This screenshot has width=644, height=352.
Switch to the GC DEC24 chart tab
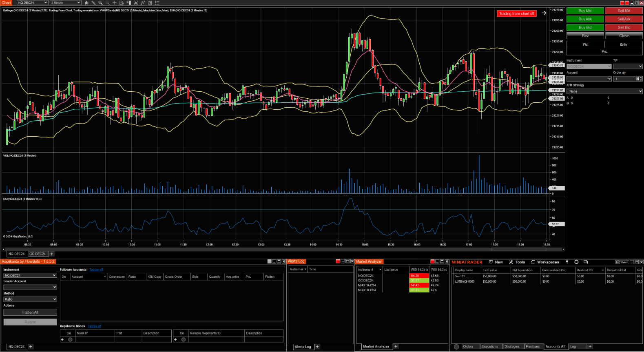38,254
